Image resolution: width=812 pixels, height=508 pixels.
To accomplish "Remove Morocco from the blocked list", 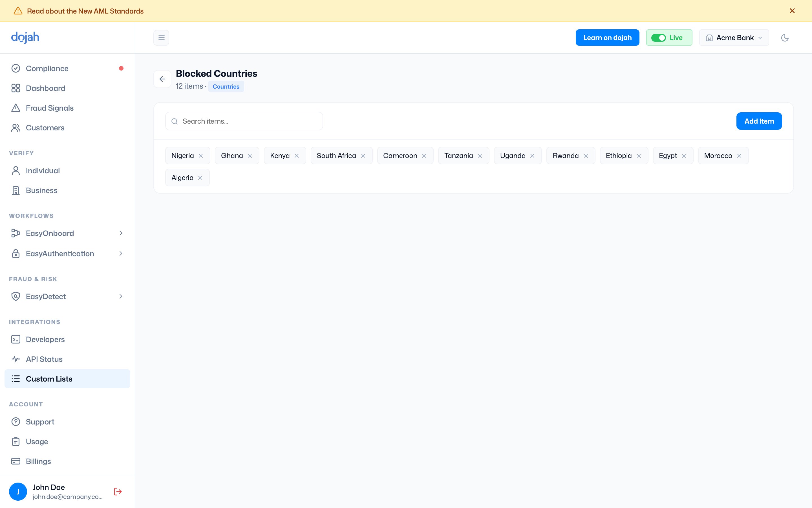I will point(739,156).
